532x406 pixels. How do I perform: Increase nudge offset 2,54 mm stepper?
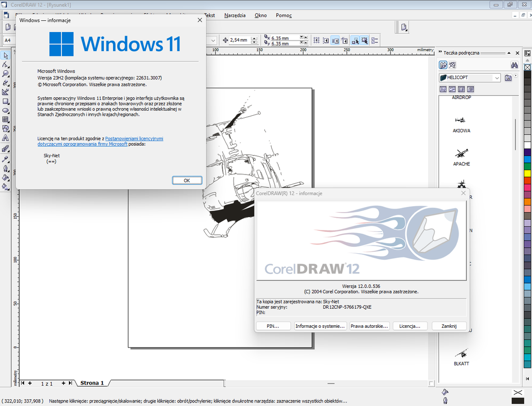[254, 39]
